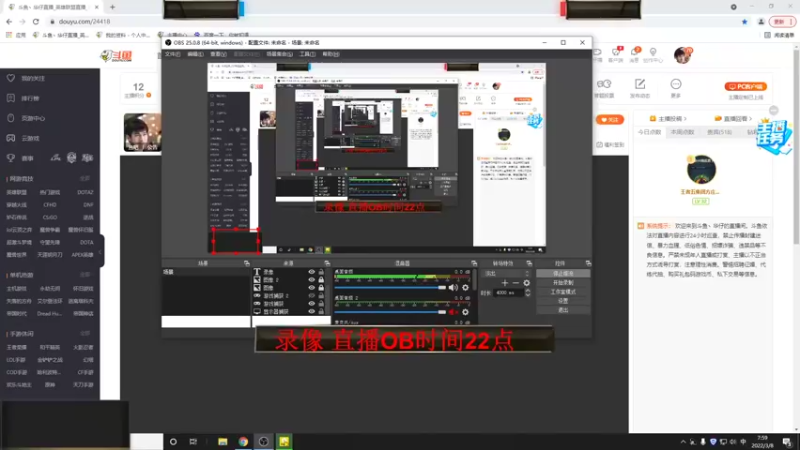Pop out the OBS scenes dock
Screen dimensions: 800x450
coord(247,263)
